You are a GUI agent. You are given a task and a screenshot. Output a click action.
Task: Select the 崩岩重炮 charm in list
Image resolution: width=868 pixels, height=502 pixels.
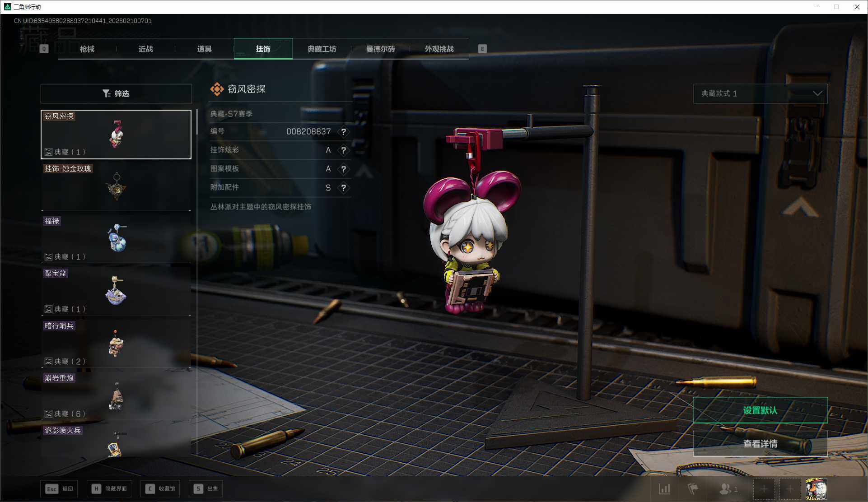[116, 396]
